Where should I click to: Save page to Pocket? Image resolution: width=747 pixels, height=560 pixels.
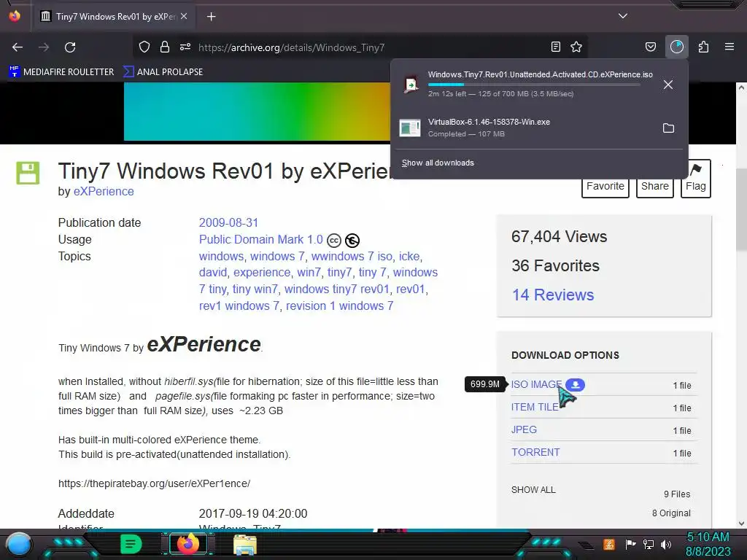[x=650, y=47]
